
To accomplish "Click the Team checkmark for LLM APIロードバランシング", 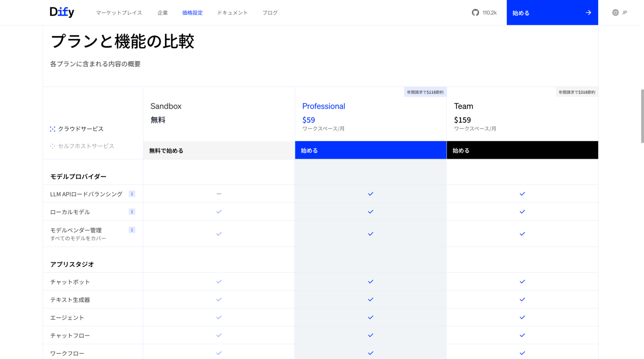I will pos(522,194).
